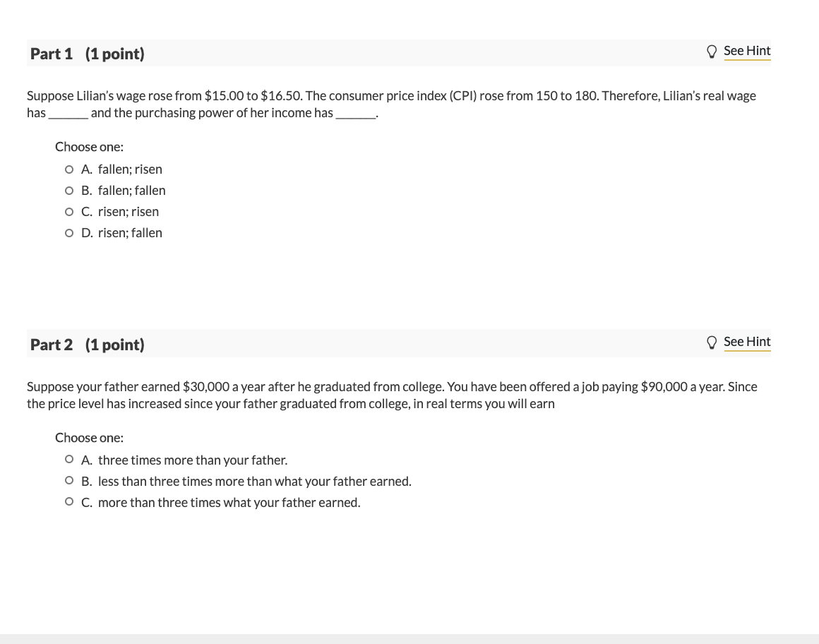This screenshot has width=819, height=644.
Task: Click the Part 2 (1 point) header
Action: (87, 345)
